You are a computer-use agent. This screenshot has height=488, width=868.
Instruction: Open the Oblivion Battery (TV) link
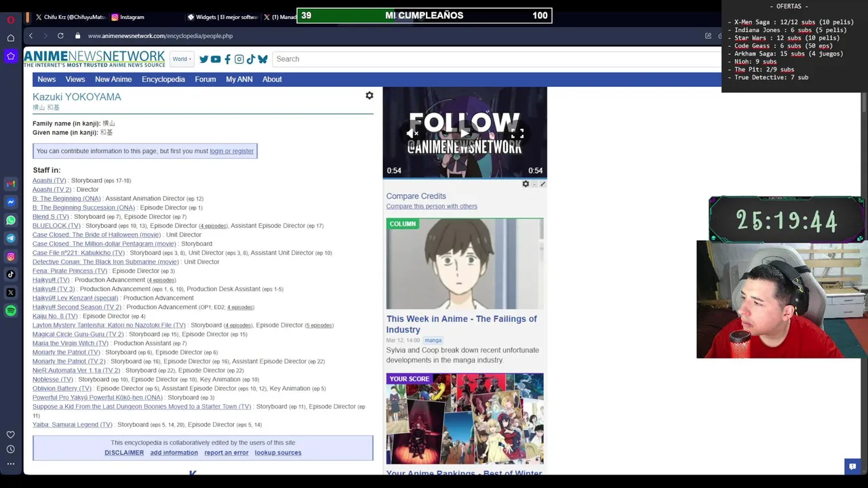[x=62, y=388]
